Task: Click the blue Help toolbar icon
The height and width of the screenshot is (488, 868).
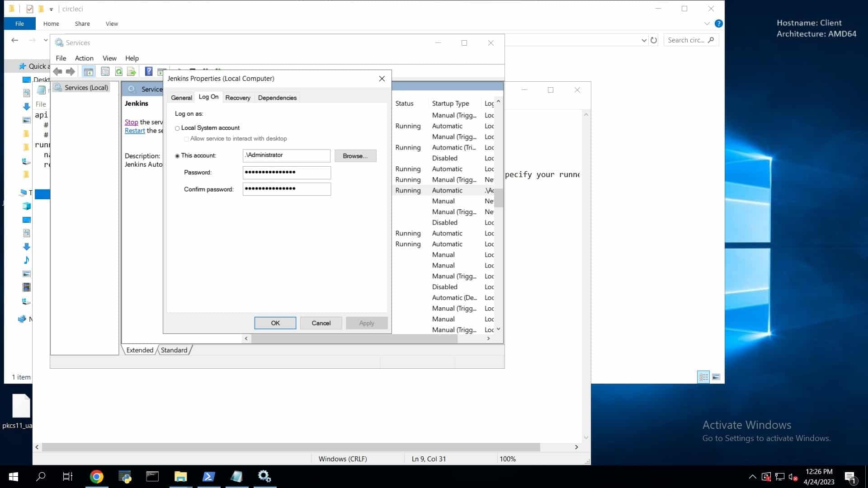Action: 148,71
